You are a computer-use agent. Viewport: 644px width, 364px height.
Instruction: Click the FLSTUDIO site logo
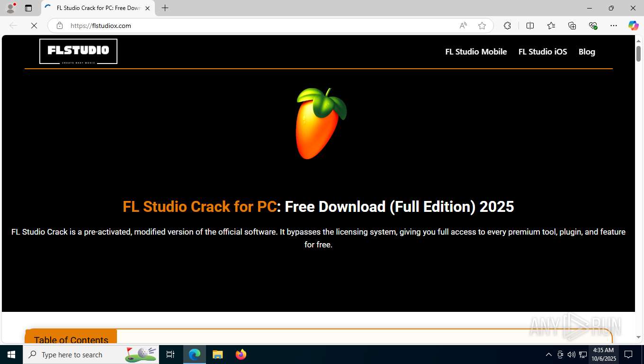pos(78,51)
